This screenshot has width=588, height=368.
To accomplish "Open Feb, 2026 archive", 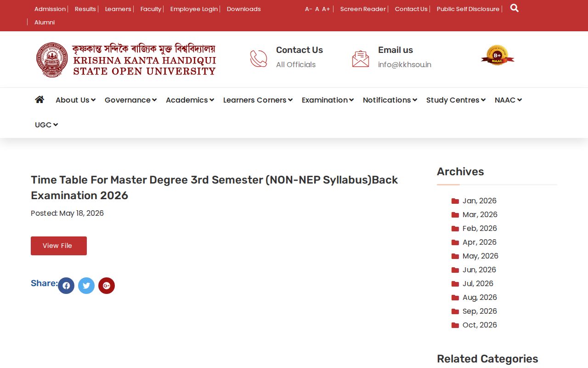I will [480, 229].
